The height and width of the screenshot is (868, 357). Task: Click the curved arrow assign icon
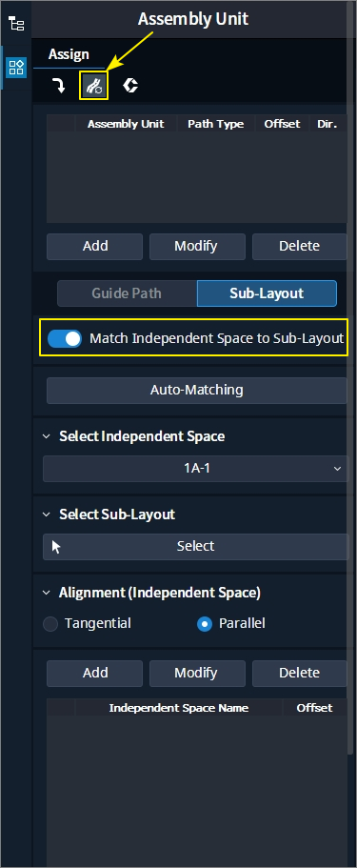tap(59, 85)
